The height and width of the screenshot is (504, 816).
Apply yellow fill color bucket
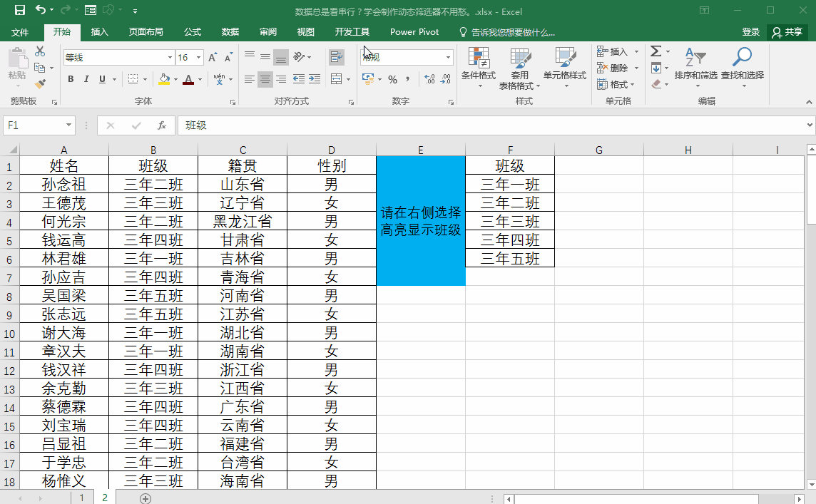[165, 79]
